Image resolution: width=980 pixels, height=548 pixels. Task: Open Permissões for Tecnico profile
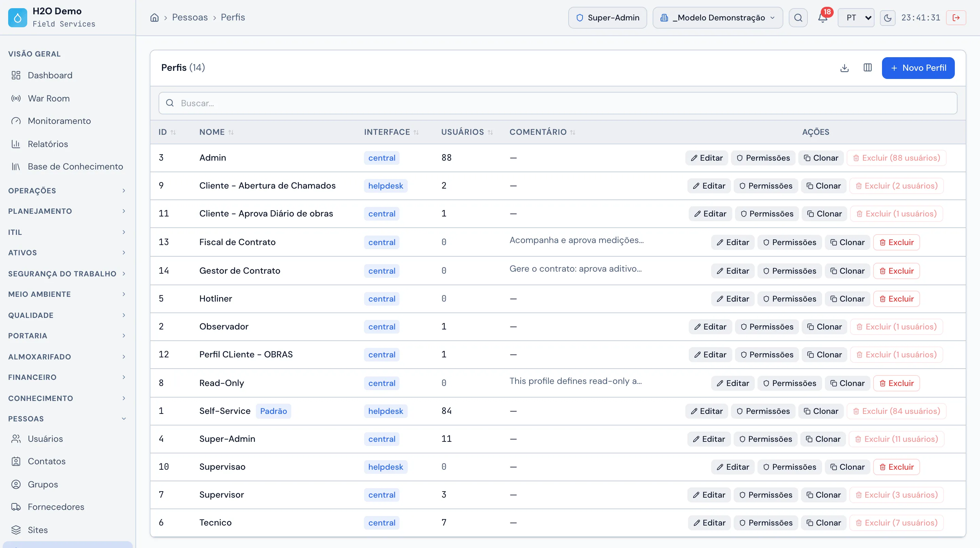pos(766,523)
